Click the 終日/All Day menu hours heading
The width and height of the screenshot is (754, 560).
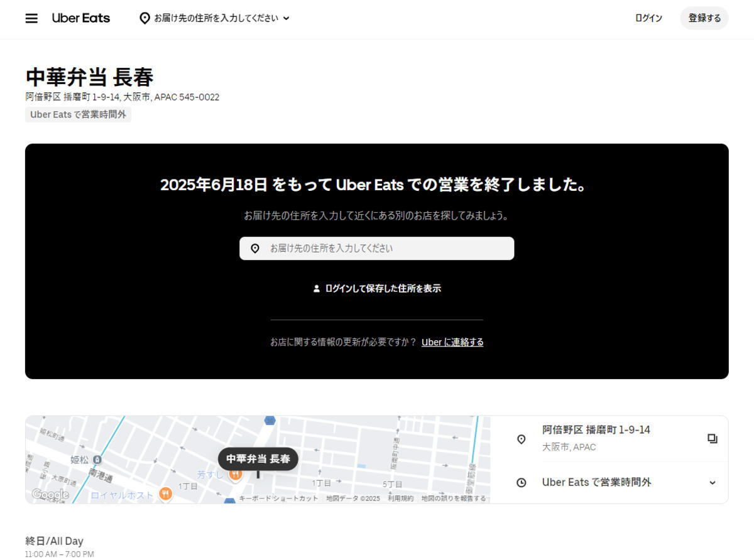click(x=54, y=541)
